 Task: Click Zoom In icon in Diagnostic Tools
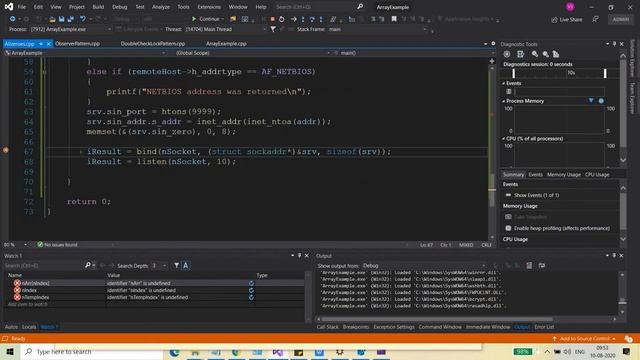click(x=535, y=54)
